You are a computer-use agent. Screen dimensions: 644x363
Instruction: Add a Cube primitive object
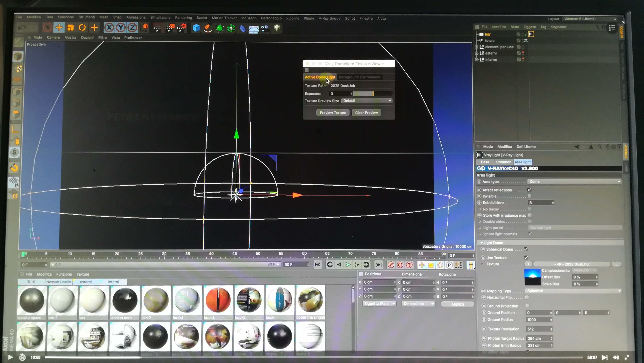(196, 28)
